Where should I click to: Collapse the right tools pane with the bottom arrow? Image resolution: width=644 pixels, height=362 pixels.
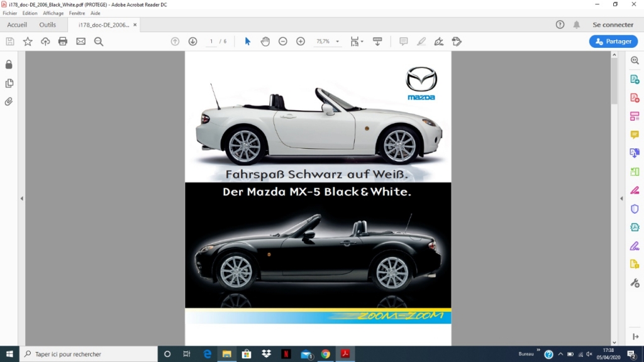point(635,337)
